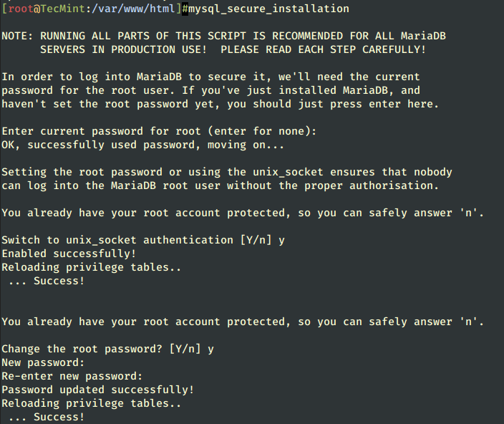Screen dimensions: 504x424
Task: Click first 'Reloading privilege tables..' line
Action: (x=92, y=267)
